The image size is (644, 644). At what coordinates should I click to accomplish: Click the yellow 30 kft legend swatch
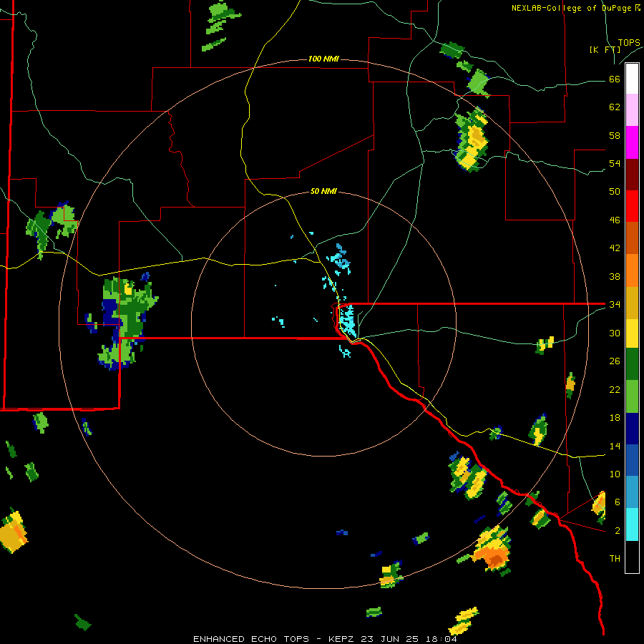(x=632, y=333)
